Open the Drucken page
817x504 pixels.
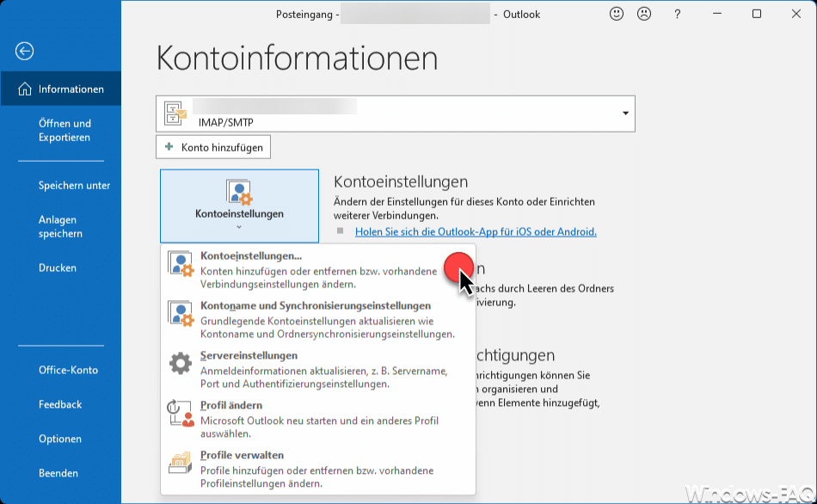58,267
